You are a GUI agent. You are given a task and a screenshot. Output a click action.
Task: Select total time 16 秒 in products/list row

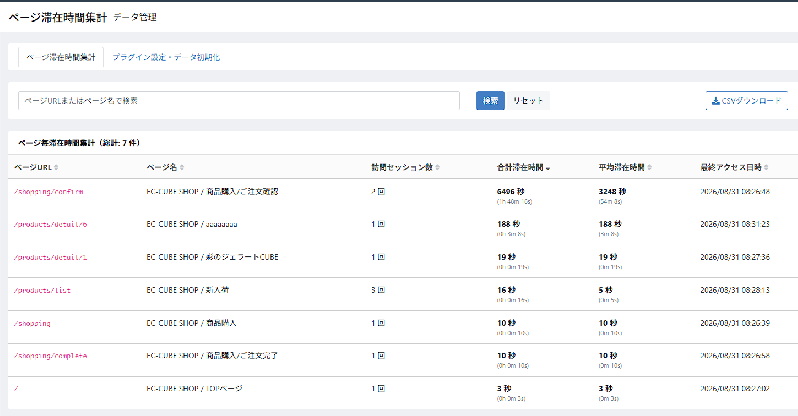(506, 290)
